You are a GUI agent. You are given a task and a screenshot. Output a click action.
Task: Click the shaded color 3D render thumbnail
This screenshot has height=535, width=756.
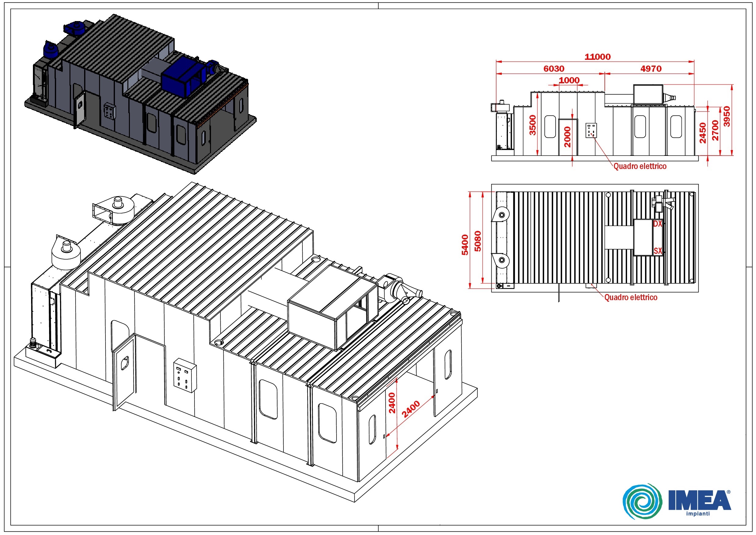141,94
